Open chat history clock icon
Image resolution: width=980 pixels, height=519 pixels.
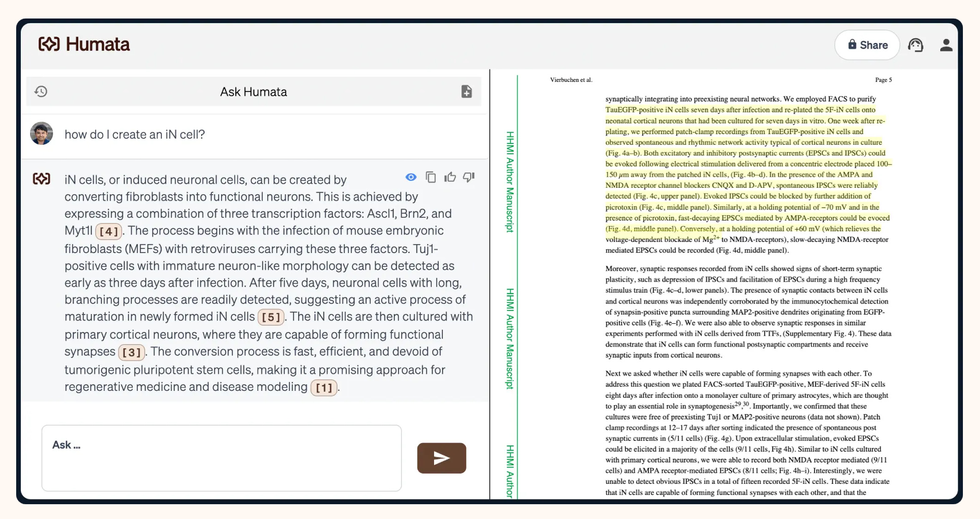41,92
